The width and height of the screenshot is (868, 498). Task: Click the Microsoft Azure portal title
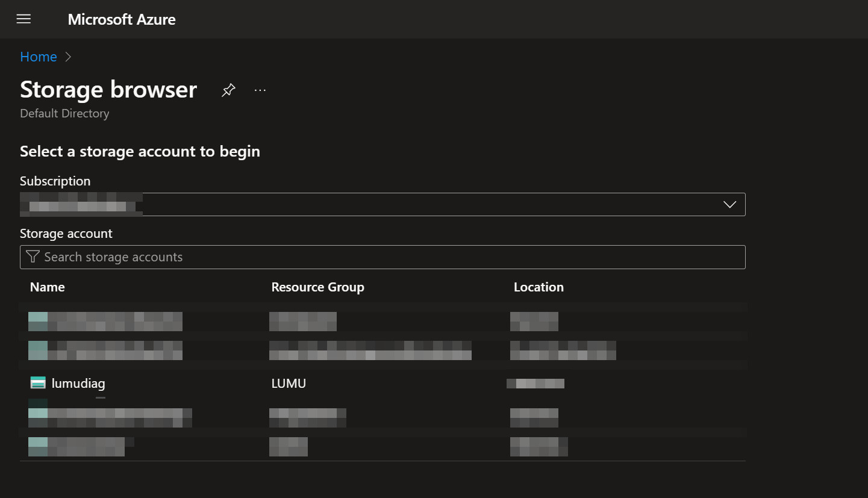click(122, 19)
